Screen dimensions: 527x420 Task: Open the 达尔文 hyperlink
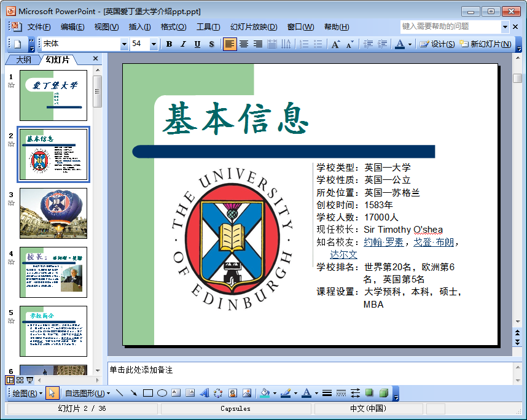pos(343,254)
